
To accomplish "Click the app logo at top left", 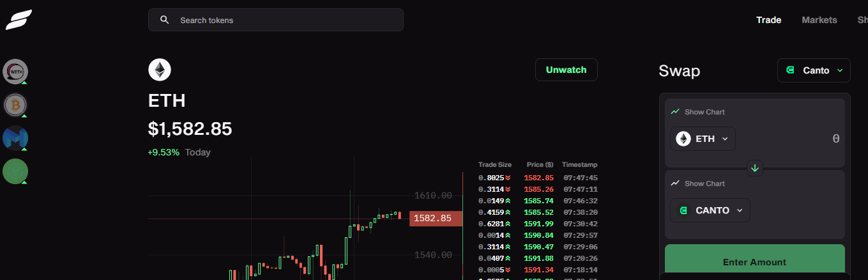I will [19, 20].
